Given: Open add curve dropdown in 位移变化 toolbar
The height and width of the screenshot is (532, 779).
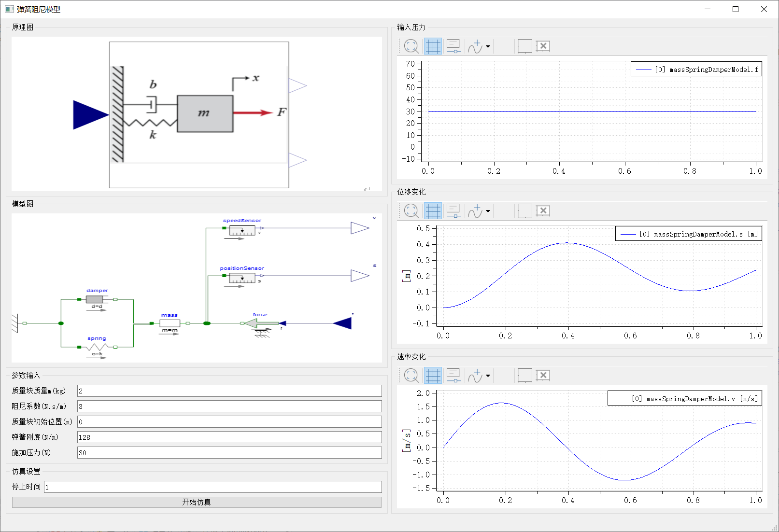Looking at the screenshot, I should [x=488, y=211].
